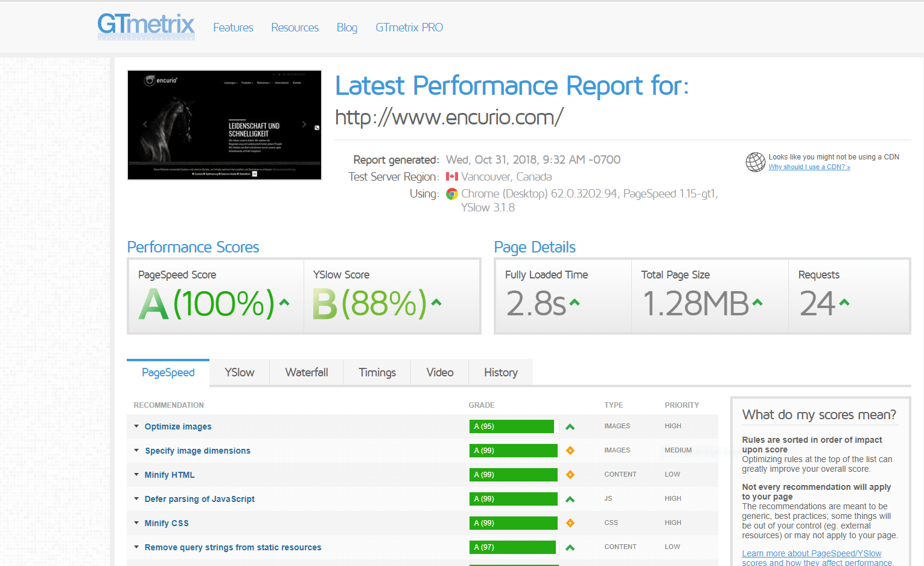Viewport: 924px width, 566px height.
Task: Click the YSlow Score up arrow
Action: click(x=436, y=302)
